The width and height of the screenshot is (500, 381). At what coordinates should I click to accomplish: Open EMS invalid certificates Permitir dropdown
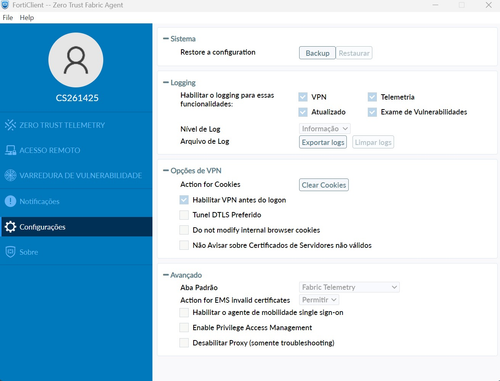click(x=319, y=300)
